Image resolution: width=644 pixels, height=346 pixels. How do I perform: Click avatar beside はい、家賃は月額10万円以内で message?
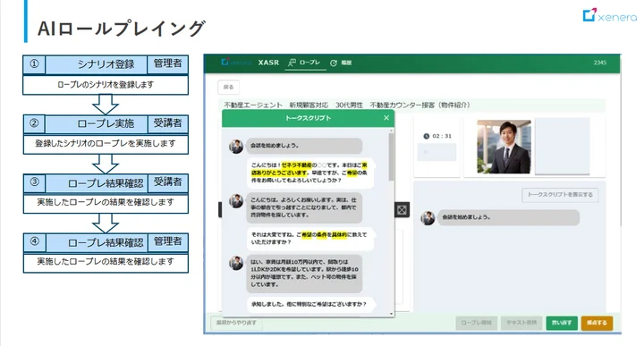[x=236, y=263]
